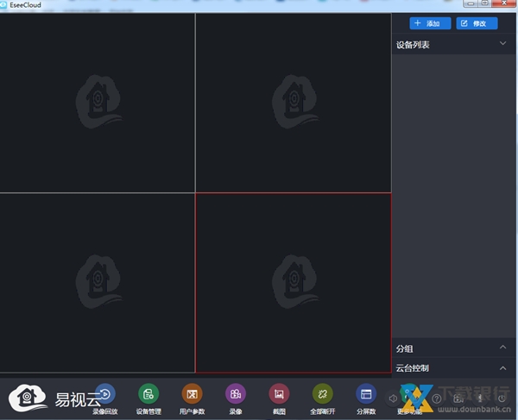Image resolution: width=518 pixels, height=420 pixels.
Task: Open 设备管理 device management
Action: [148, 394]
